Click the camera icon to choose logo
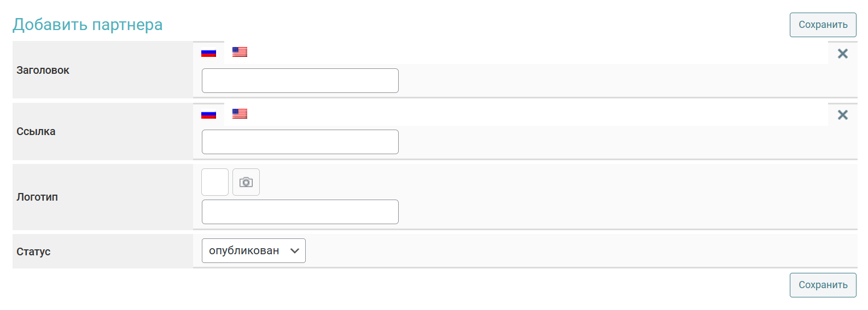This screenshot has height=310, width=868. click(246, 182)
